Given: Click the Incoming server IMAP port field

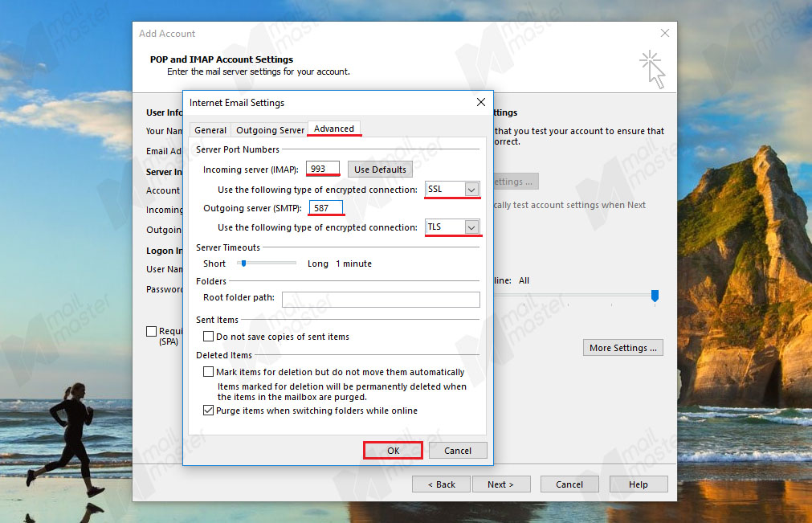Looking at the screenshot, I should coord(323,169).
